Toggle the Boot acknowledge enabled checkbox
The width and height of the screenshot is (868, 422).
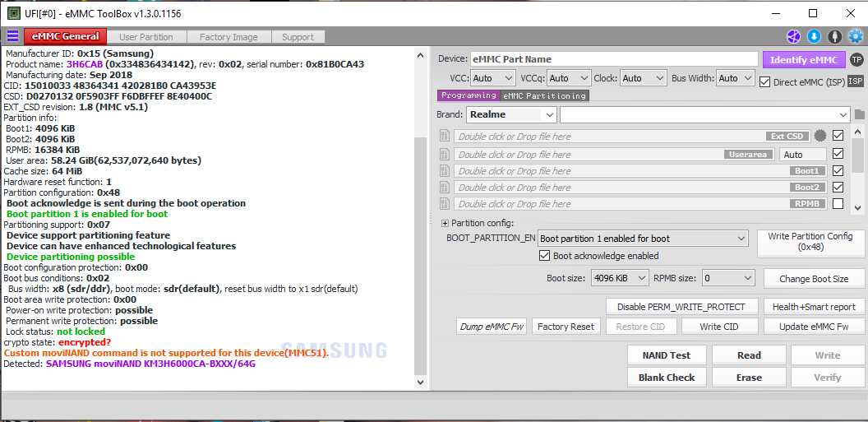[544, 256]
